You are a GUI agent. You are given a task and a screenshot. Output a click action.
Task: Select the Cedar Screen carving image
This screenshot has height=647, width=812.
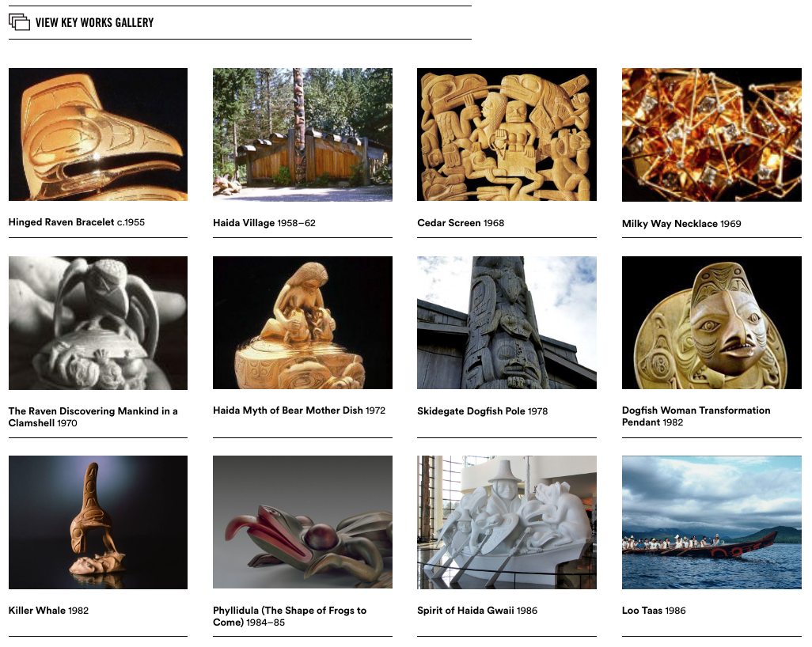click(x=507, y=134)
